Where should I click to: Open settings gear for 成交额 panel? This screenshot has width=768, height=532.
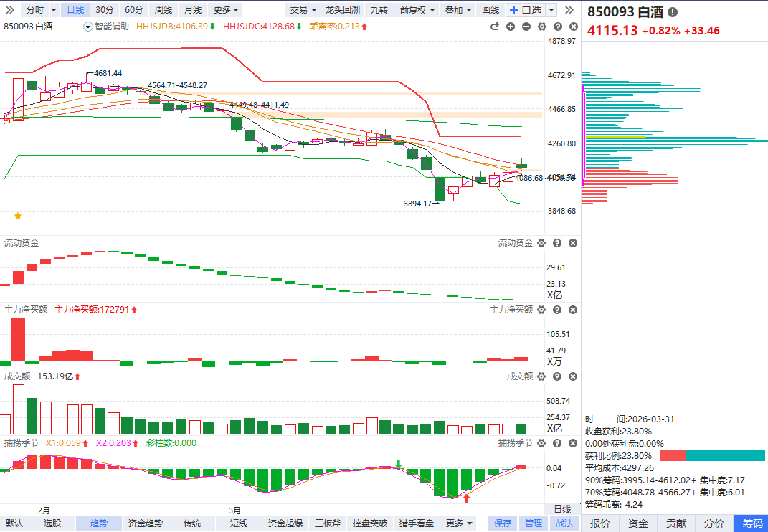[x=541, y=376]
